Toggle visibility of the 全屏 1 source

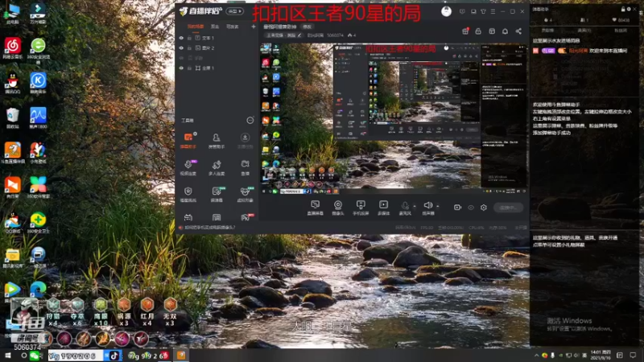tap(181, 68)
